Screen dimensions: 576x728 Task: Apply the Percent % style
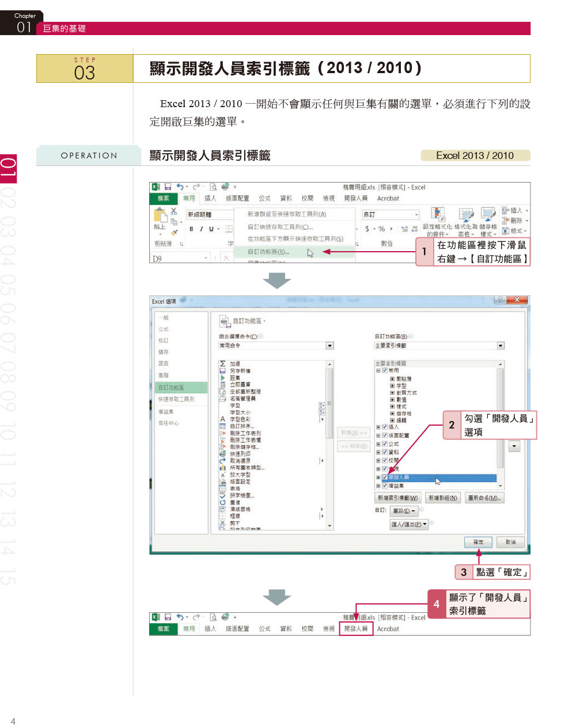(381, 229)
